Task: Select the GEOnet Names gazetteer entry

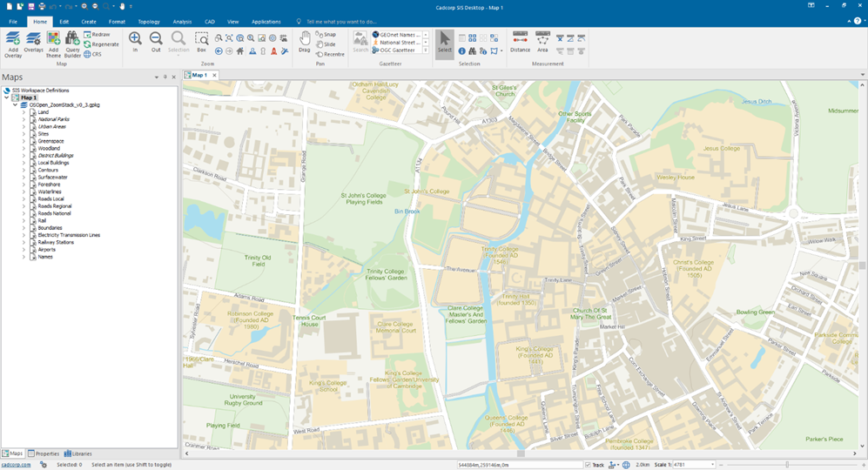Action: point(397,34)
